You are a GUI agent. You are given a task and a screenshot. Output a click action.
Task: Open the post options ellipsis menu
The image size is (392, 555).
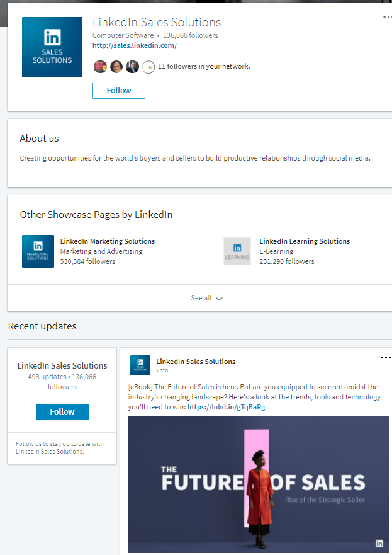(385, 357)
